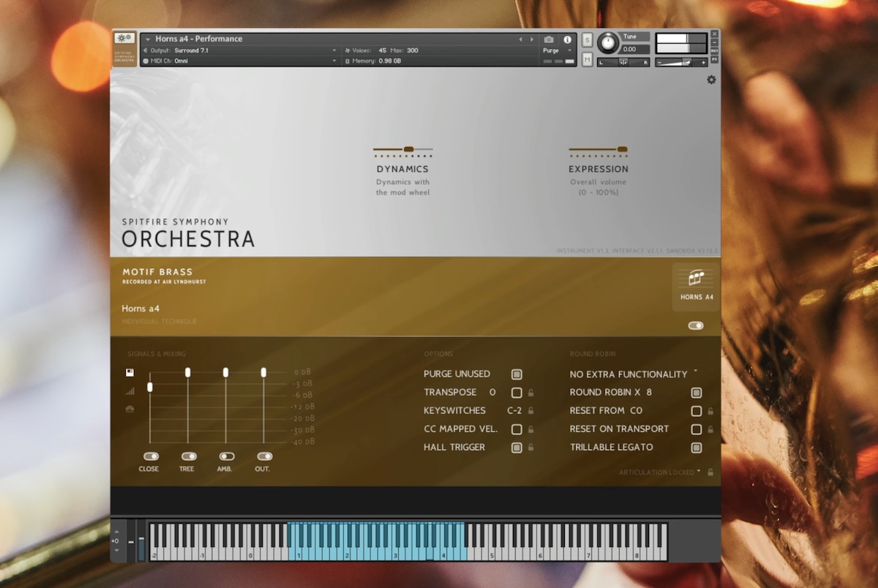Toggle the AMB. microphone switch

[226, 456]
